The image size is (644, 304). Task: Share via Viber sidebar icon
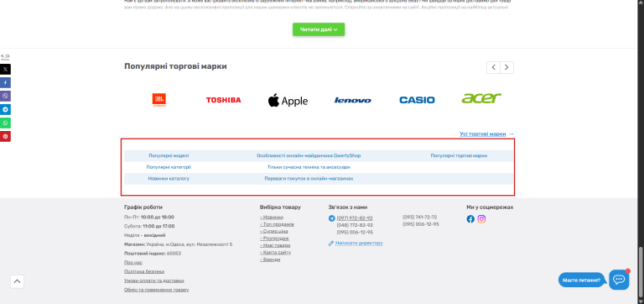5,97
